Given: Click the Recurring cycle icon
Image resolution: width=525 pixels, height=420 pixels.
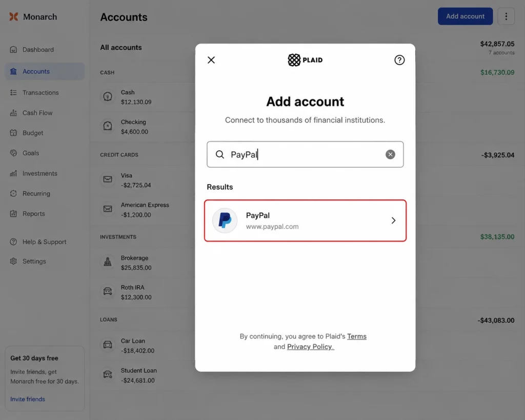Looking at the screenshot, I should tap(13, 193).
